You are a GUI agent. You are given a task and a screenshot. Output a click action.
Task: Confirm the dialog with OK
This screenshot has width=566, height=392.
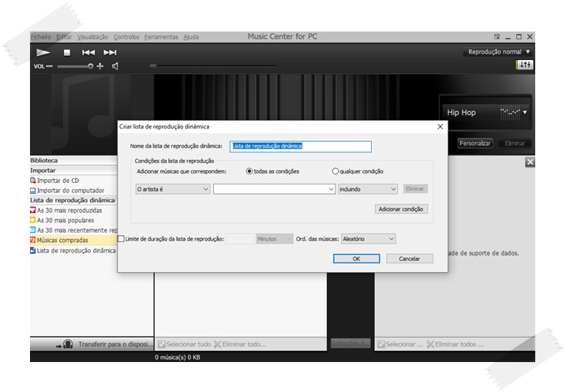[x=356, y=259]
